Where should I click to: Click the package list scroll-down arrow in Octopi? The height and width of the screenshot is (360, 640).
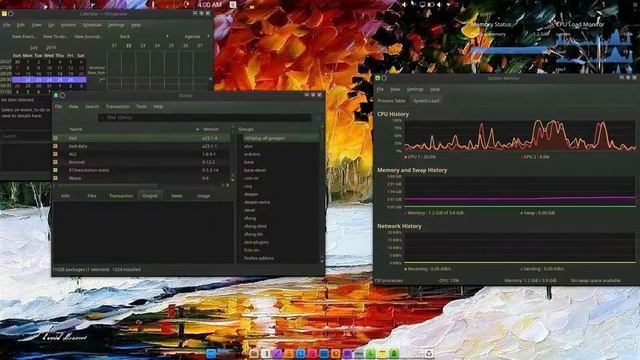[233, 179]
